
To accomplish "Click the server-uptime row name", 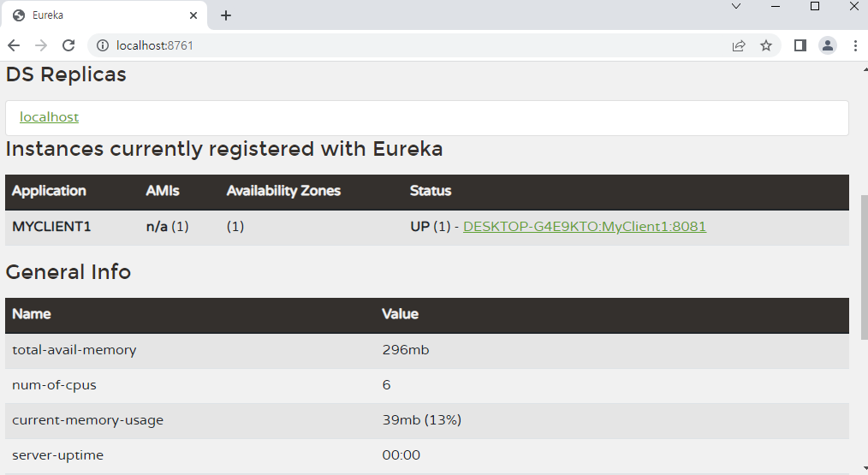I will tap(57, 455).
